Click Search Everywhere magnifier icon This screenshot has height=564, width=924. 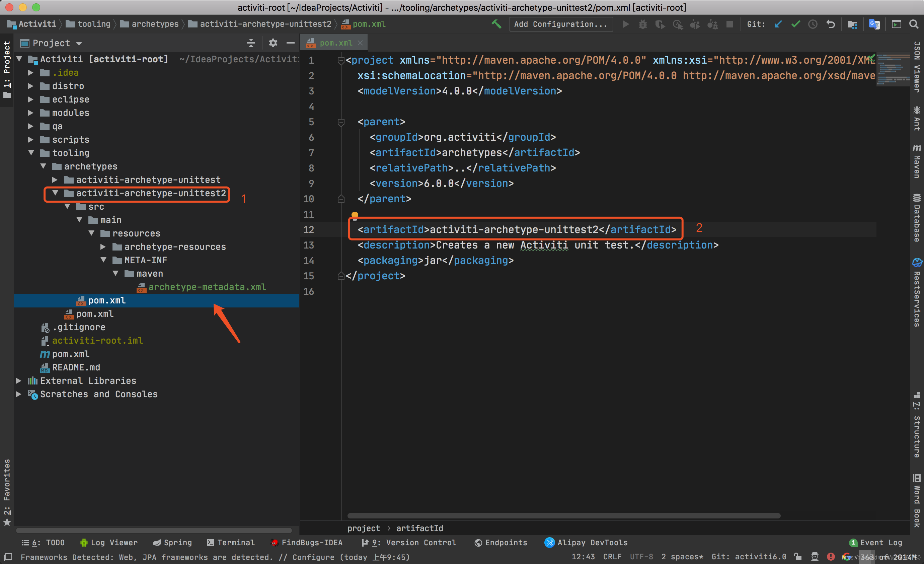coord(914,24)
